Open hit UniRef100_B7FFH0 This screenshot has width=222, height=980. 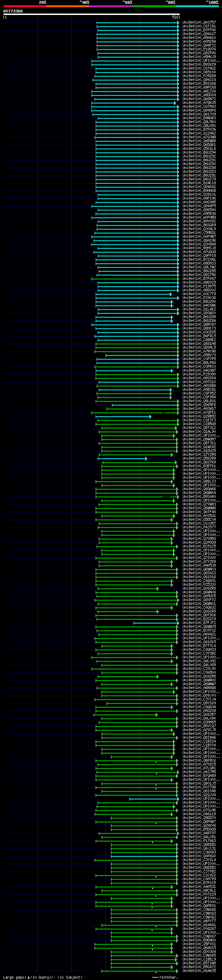(199, 30)
